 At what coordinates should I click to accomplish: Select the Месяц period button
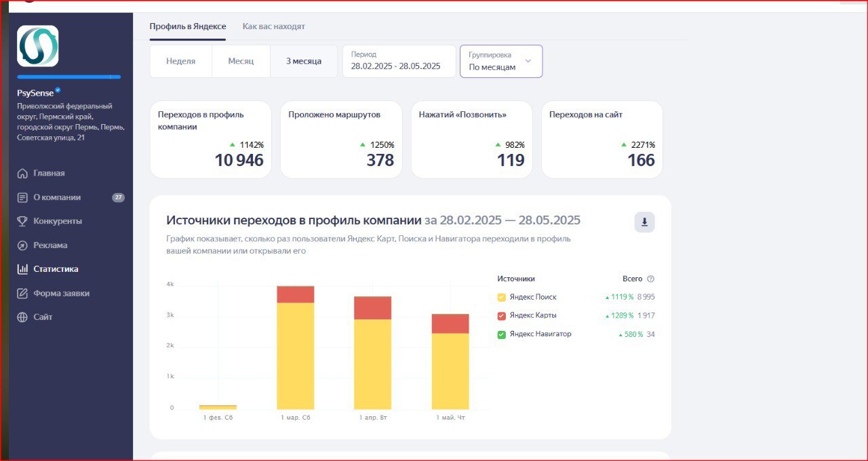pyautogui.click(x=241, y=61)
